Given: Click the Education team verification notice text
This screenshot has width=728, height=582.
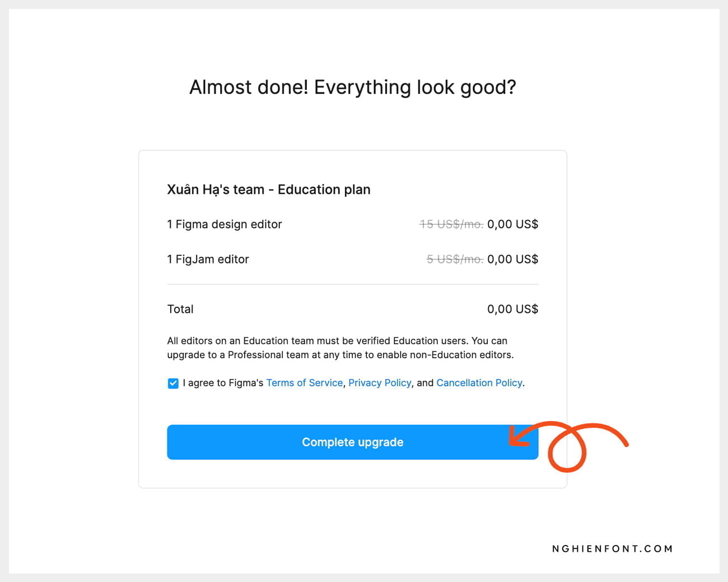Looking at the screenshot, I should click(x=340, y=348).
